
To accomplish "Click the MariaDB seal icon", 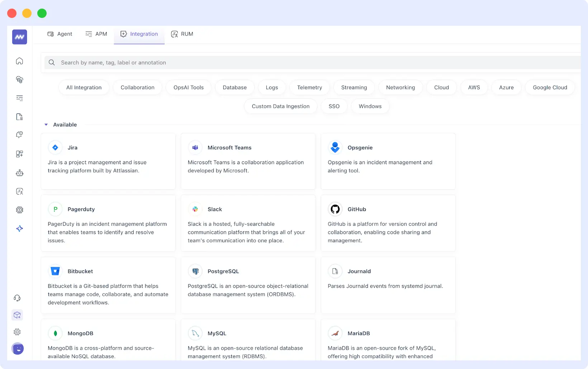I will 335,333.
